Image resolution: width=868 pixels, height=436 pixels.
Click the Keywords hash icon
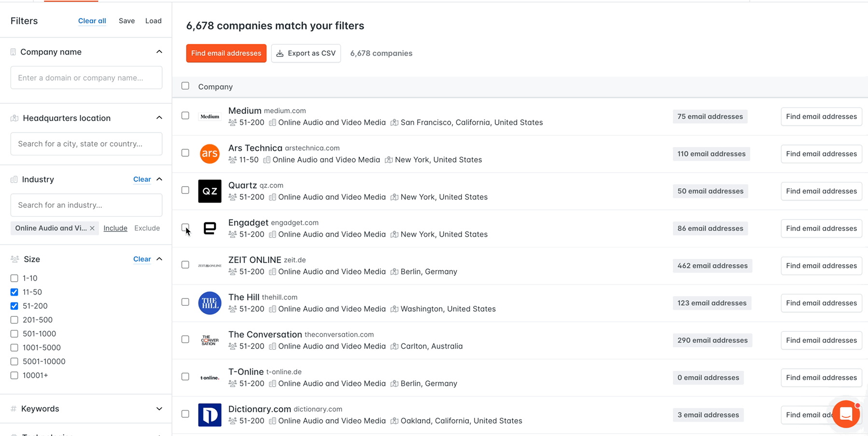click(14, 409)
